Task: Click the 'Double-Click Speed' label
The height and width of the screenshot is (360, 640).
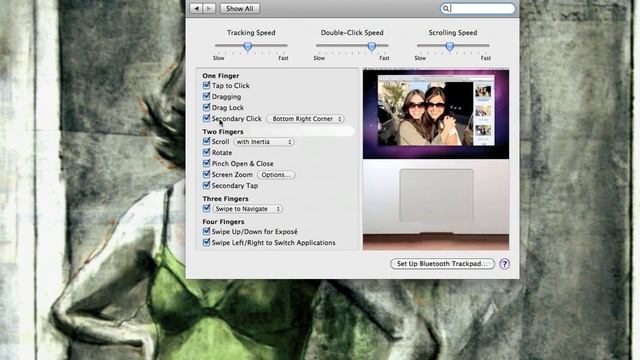Action: pyautogui.click(x=352, y=33)
